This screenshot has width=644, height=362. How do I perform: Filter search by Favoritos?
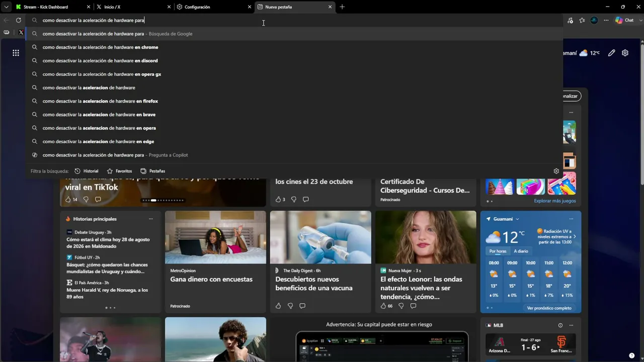[119, 171]
